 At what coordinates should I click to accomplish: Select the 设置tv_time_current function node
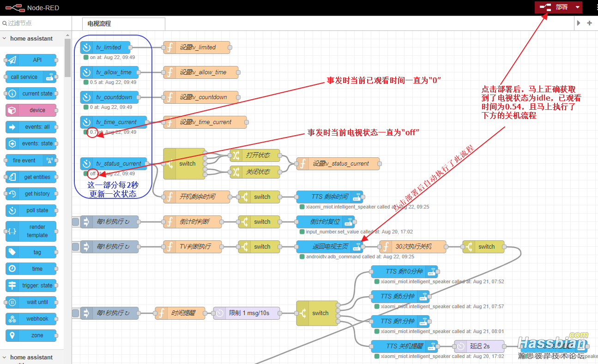[x=205, y=122]
